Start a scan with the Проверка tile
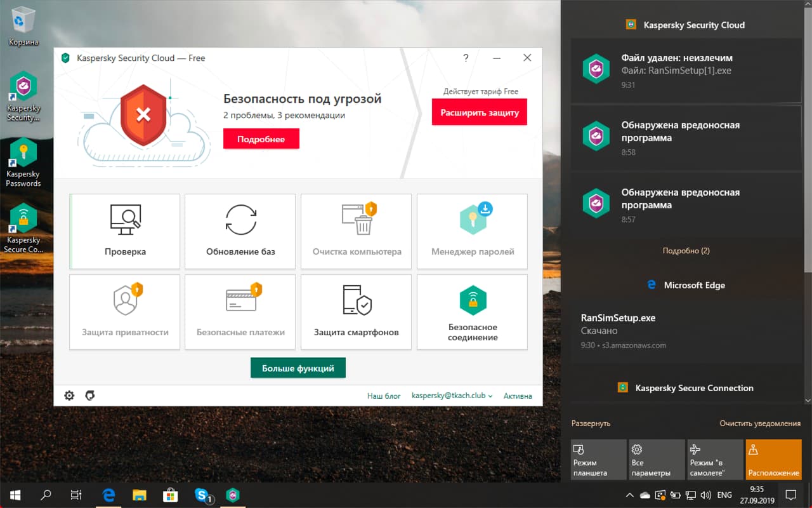The image size is (812, 508). pyautogui.click(x=124, y=231)
